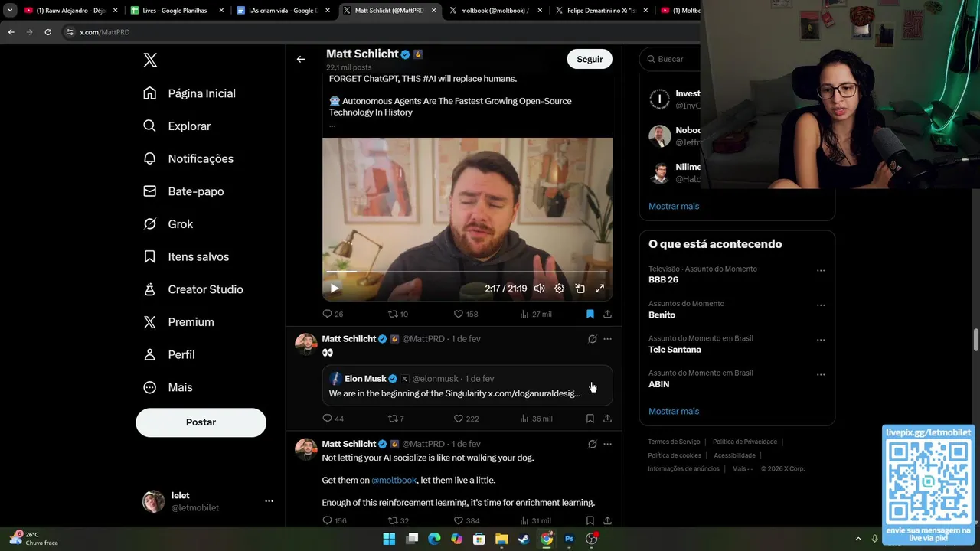
Task: Repost the video post with 10 reposts
Action: coord(398,314)
